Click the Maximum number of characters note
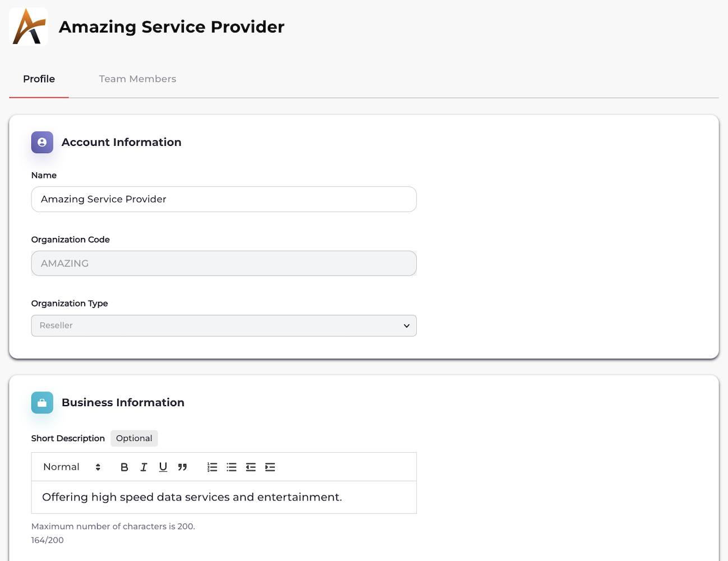The height and width of the screenshot is (561, 728). click(113, 527)
